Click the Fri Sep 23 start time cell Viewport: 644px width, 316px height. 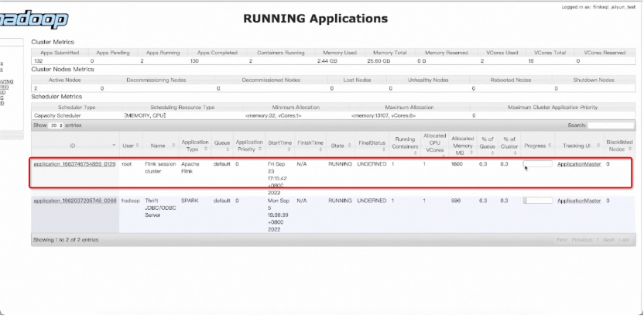click(277, 178)
